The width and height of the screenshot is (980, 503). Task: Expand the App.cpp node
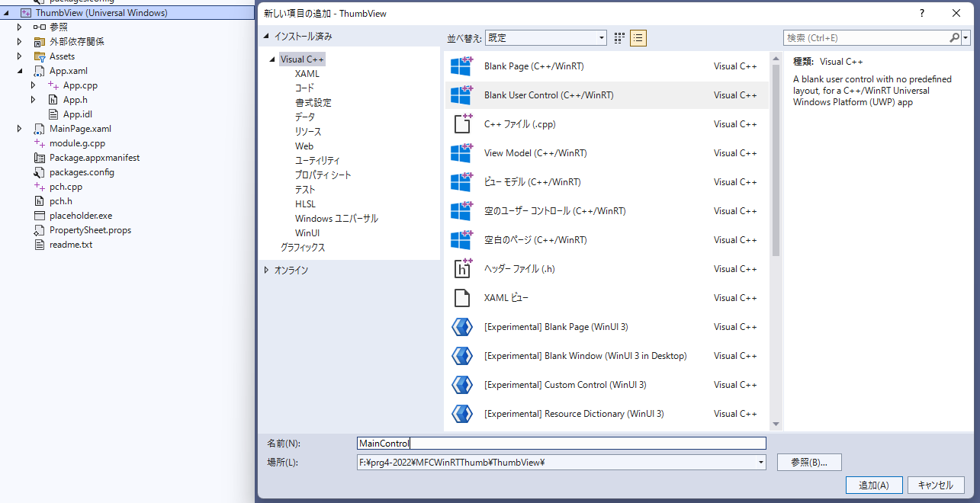[x=34, y=85]
